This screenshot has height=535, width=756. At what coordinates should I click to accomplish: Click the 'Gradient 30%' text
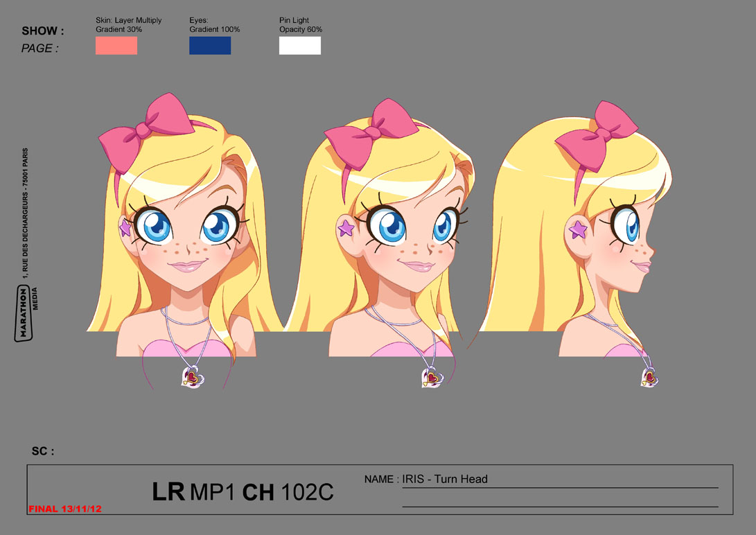[118, 29]
